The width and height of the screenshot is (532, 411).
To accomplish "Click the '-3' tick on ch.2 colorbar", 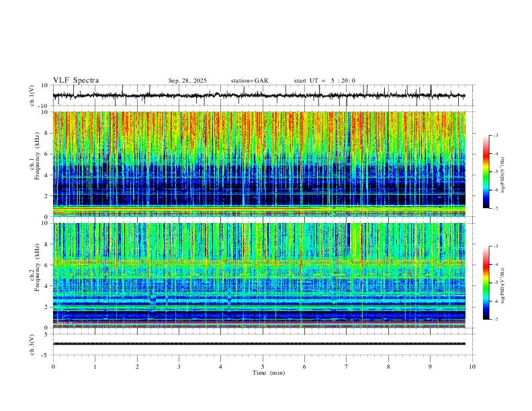I will 496,246.
